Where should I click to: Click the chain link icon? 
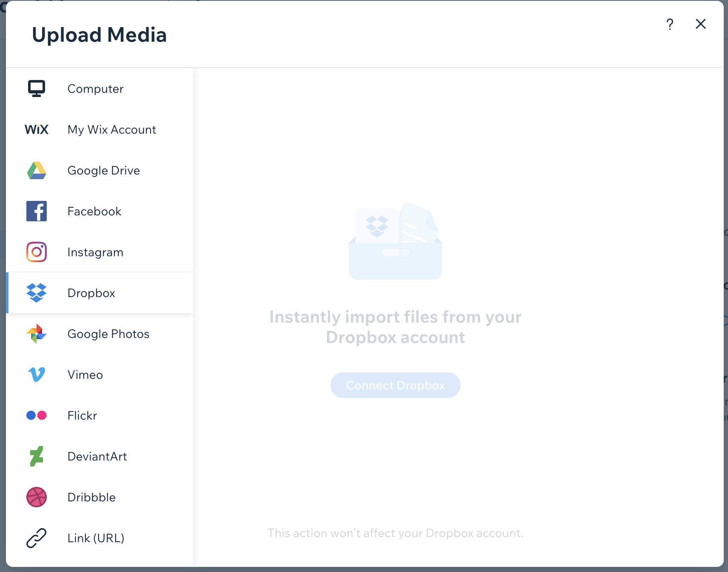pos(37,538)
